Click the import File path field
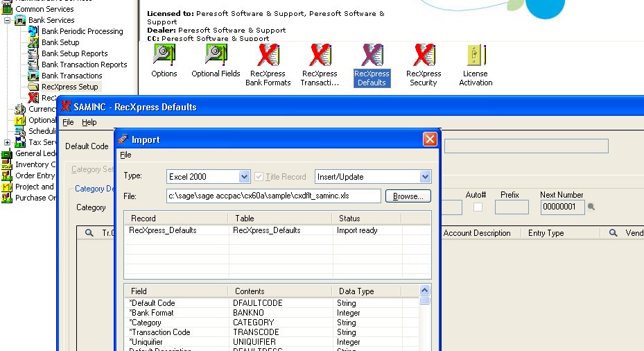Screen dimensions: 644x351 tap(273, 196)
